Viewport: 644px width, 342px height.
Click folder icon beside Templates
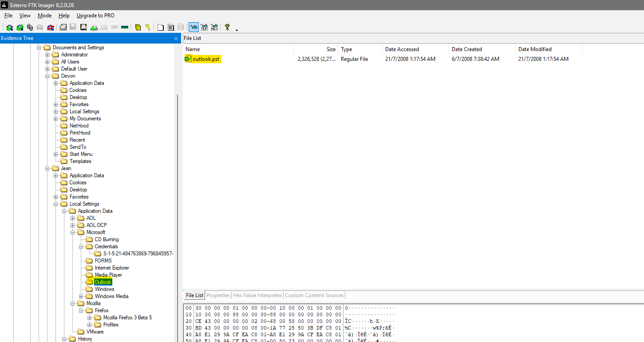click(x=64, y=161)
